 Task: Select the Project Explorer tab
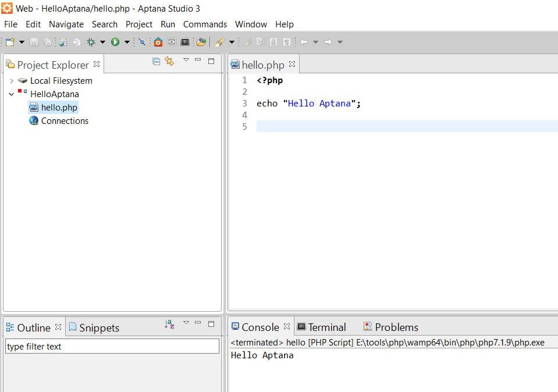[53, 65]
